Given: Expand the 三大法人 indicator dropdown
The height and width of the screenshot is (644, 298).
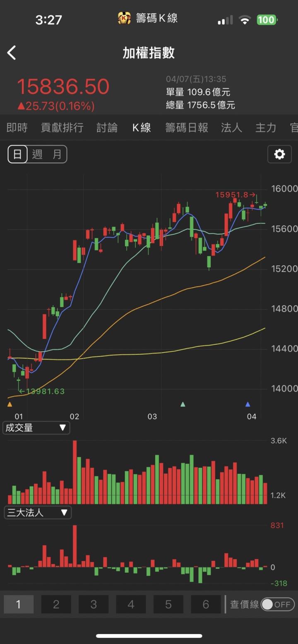Looking at the screenshot, I should click(x=37, y=513).
